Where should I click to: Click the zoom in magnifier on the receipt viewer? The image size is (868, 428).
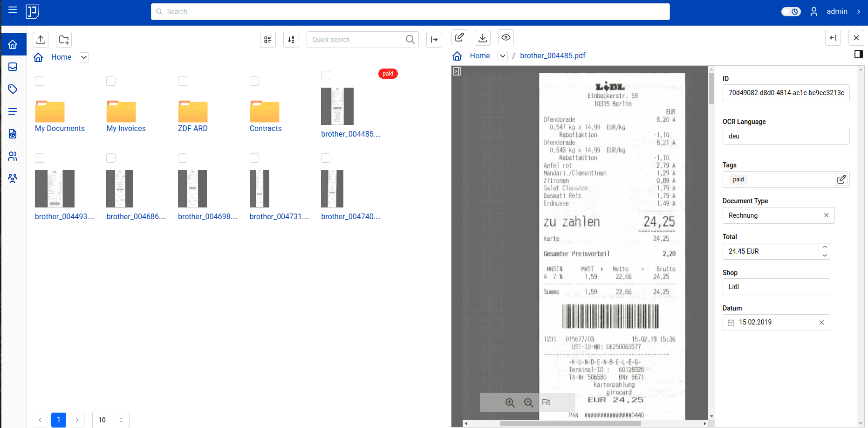click(510, 402)
